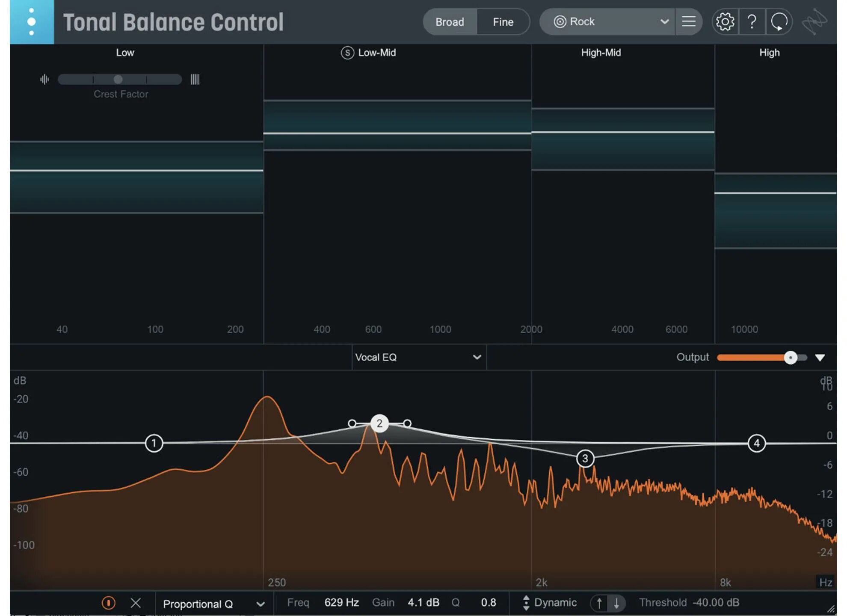Image resolution: width=847 pixels, height=616 pixels.
Task: Toggle Dynamic mode
Action: coord(550,602)
